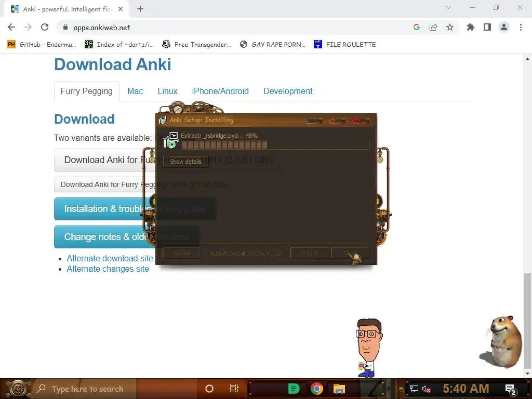Open the Chrome extensions puzzle icon
The height and width of the screenshot is (399, 532).
point(471,27)
